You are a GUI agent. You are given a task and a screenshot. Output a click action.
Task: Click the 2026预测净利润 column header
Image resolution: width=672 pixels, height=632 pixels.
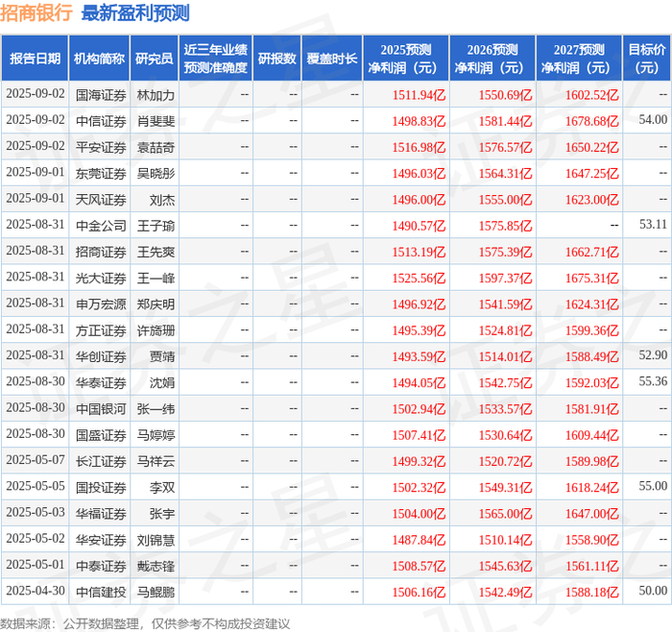click(492, 59)
